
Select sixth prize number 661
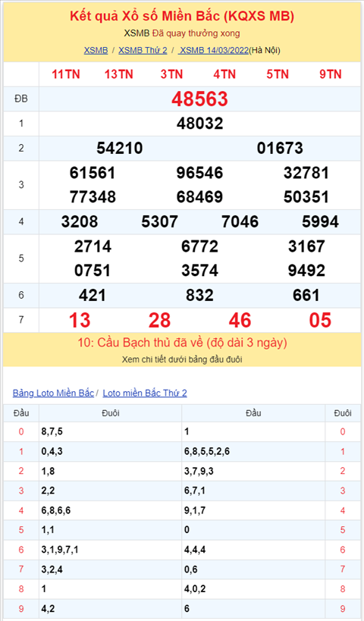[x=306, y=296]
